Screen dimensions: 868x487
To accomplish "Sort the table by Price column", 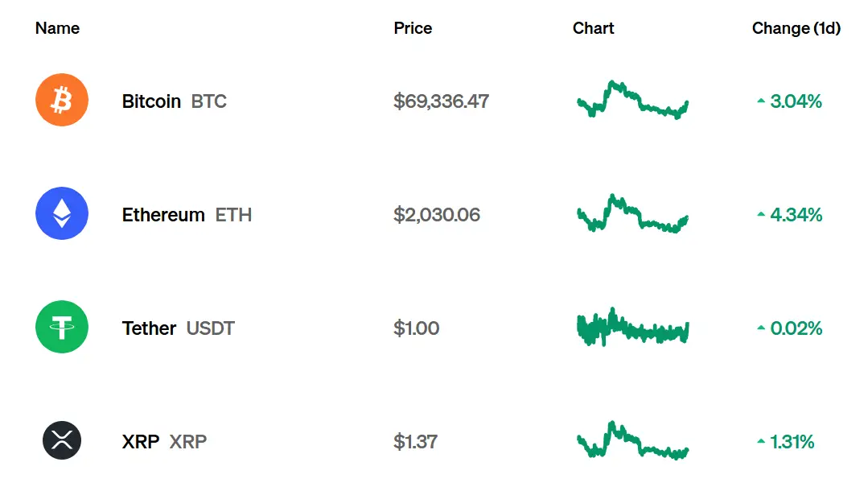I will click(413, 28).
